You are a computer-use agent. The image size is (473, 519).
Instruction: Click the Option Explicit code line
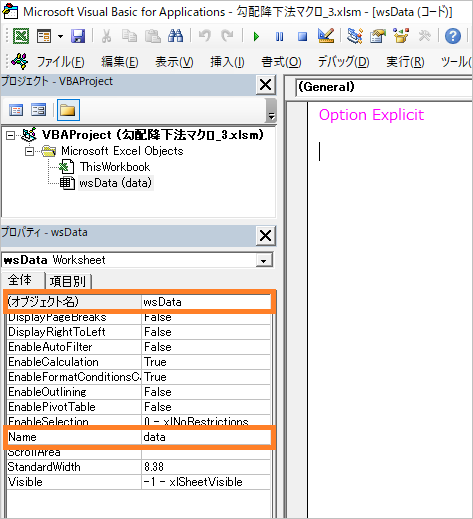tap(371, 115)
